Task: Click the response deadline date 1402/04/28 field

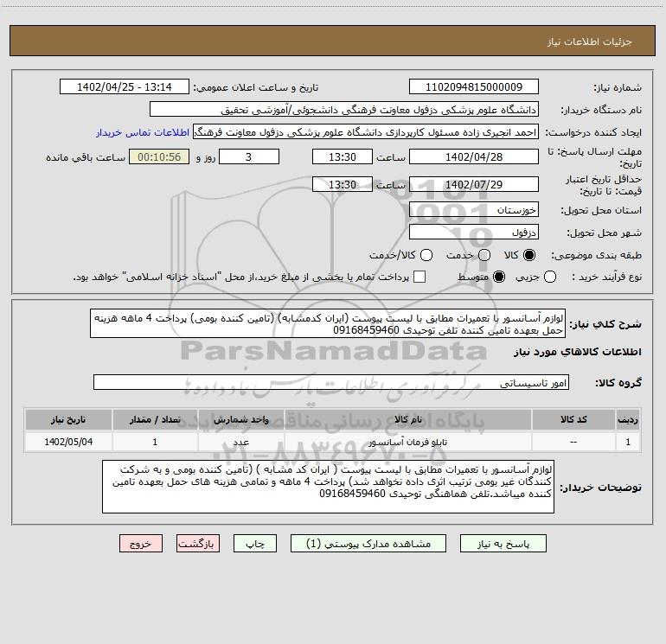Action: pyautogui.click(x=474, y=156)
